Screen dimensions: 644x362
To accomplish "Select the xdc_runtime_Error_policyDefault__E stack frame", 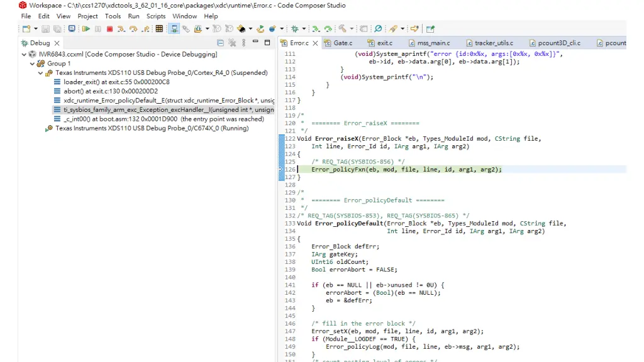I will point(164,101).
